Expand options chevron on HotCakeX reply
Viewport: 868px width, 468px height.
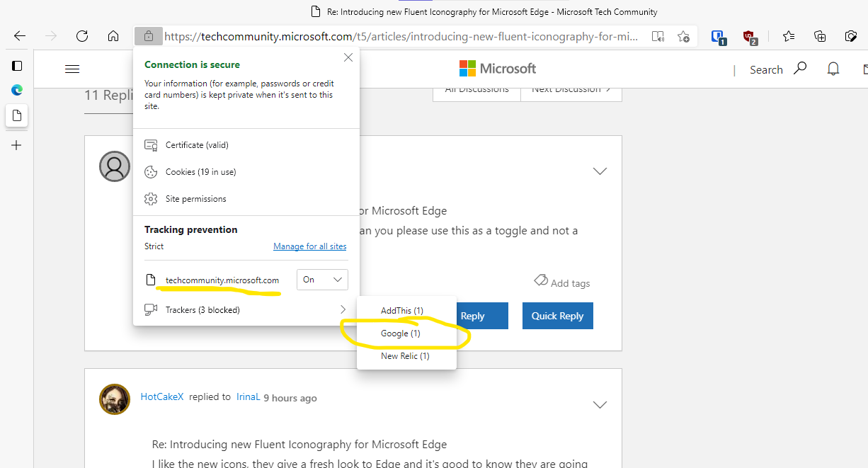600,405
